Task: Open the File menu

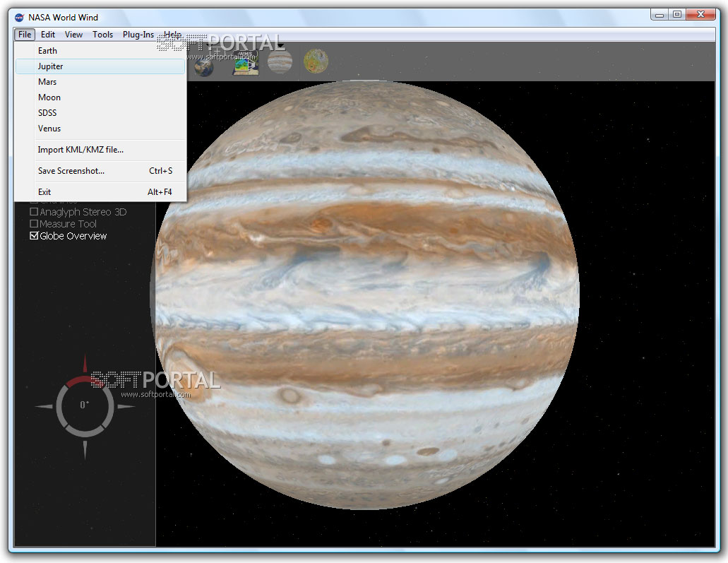Action: (x=25, y=35)
